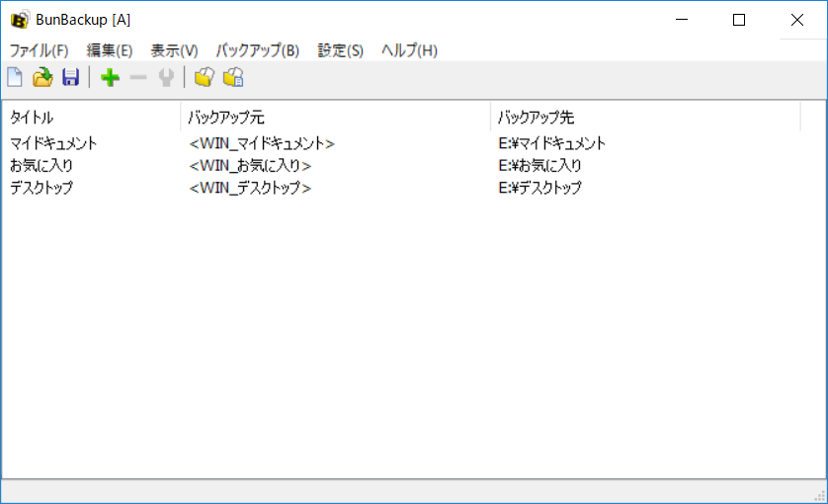Select the デスクトップ title row
This screenshot has height=504, width=828.
(41, 188)
